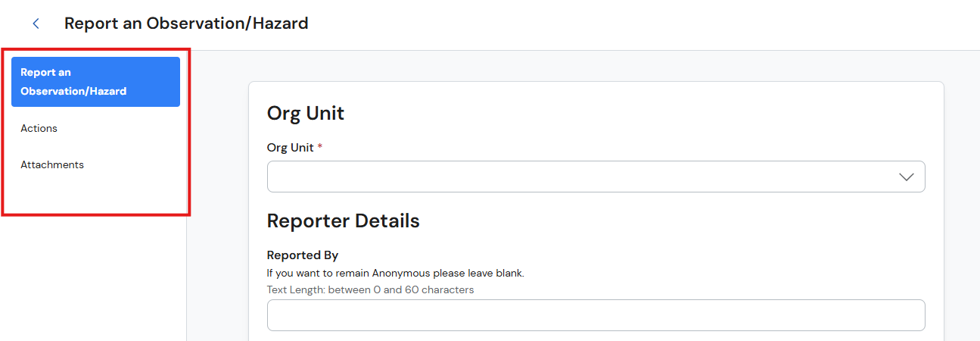The image size is (980, 341).
Task: Click the Reported By field label
Action: click(x=303, y=255)
